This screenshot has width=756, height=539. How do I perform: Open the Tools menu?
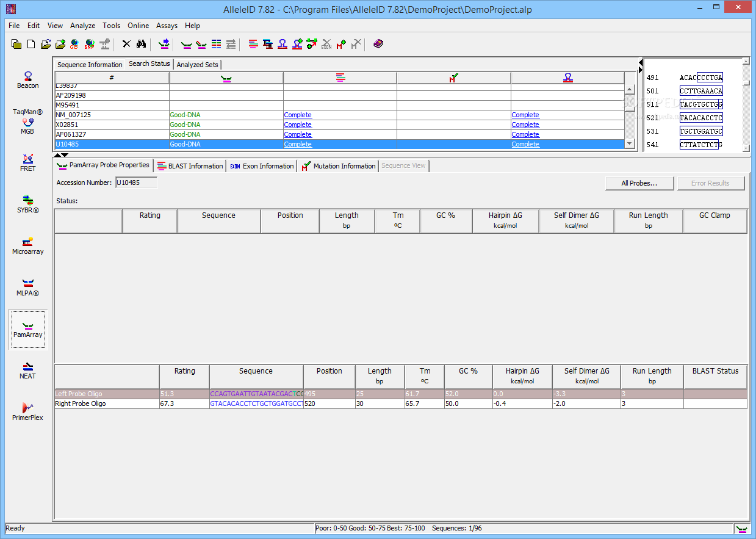click(112, 26)
